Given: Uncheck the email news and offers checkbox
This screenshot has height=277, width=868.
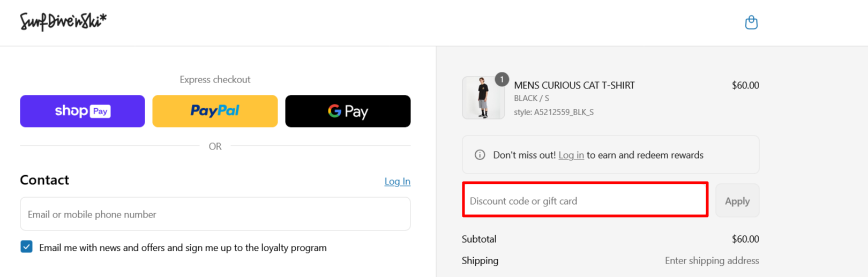Looking at the screenshot, I should [x=26, y=246].
